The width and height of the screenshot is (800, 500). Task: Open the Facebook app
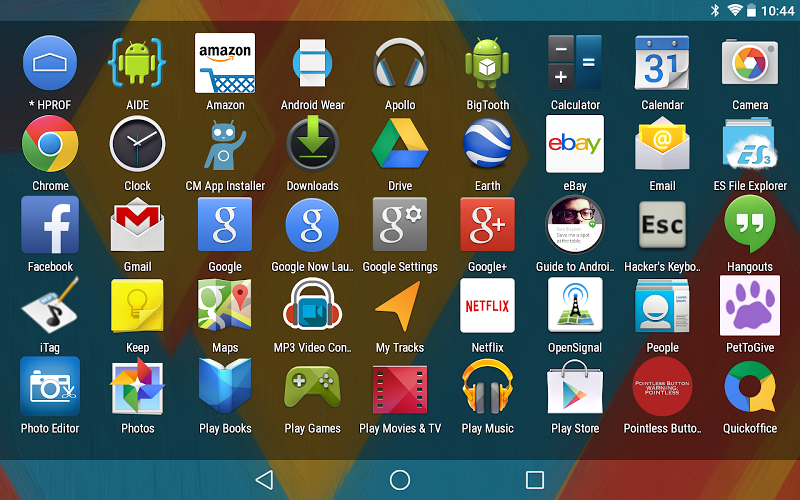tap(50, 224)
